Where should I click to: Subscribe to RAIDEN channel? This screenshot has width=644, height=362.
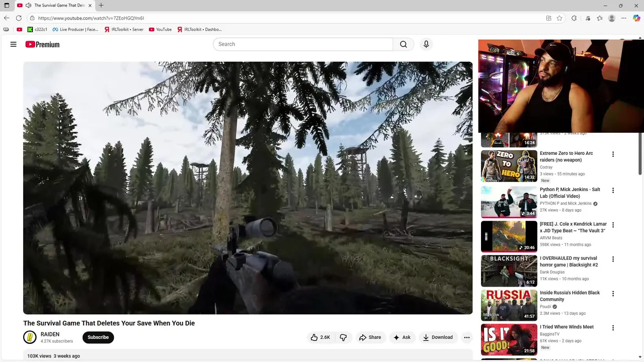pyautogui.click(x=98, y=337)
